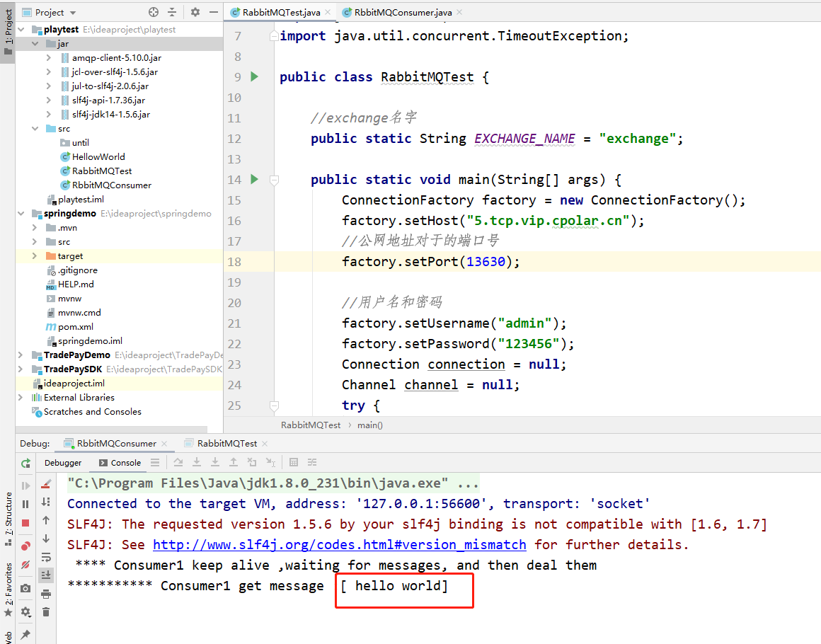Select the HellowWorld class in the tree
Viewport: 821px width, 644px height.
coord(98,156)
